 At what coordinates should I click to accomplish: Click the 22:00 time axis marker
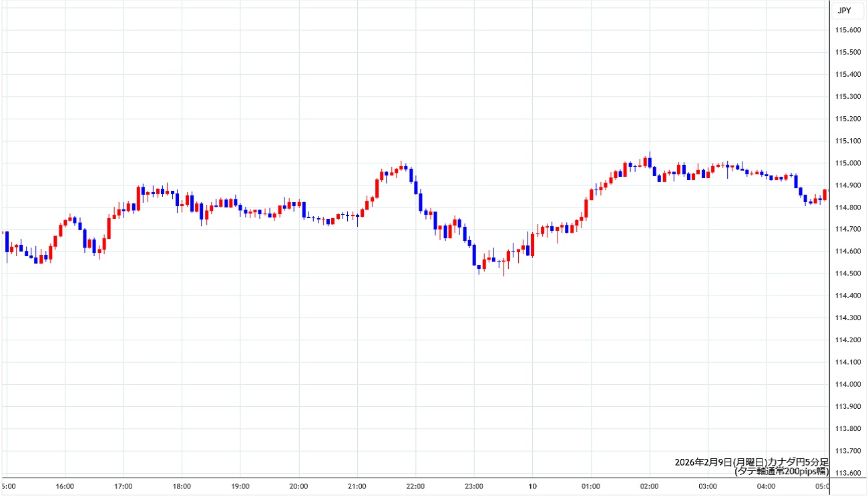point(415,486)
